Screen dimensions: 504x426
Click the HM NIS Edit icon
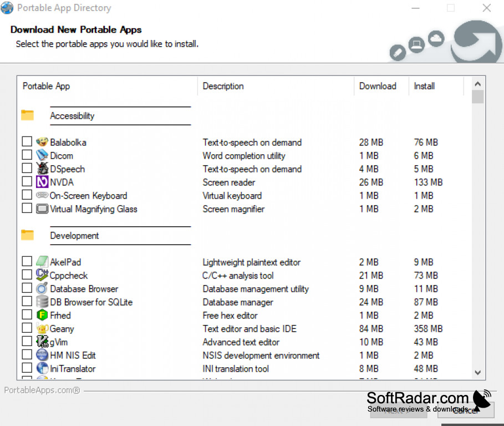[x=42, y=355]
